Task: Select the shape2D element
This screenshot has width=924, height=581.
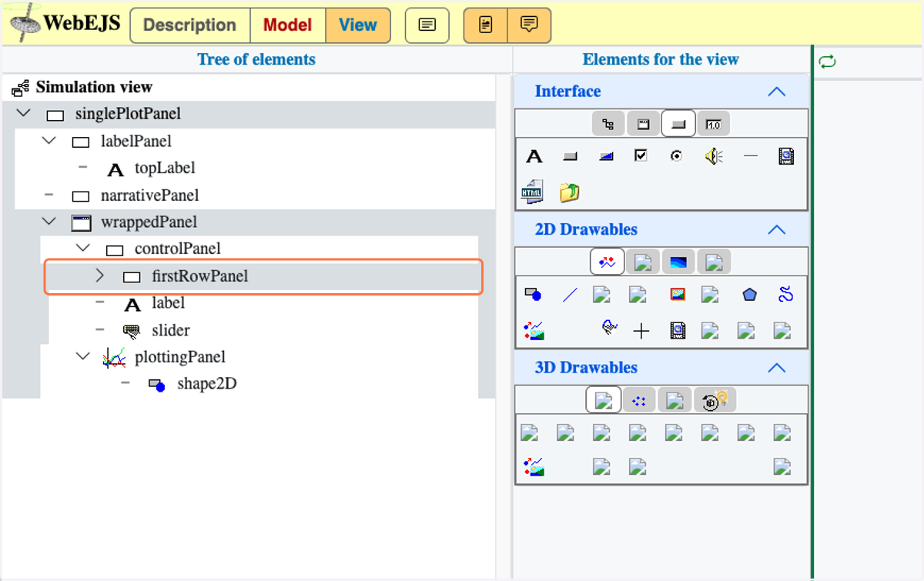Action: (x=206, y=384)
